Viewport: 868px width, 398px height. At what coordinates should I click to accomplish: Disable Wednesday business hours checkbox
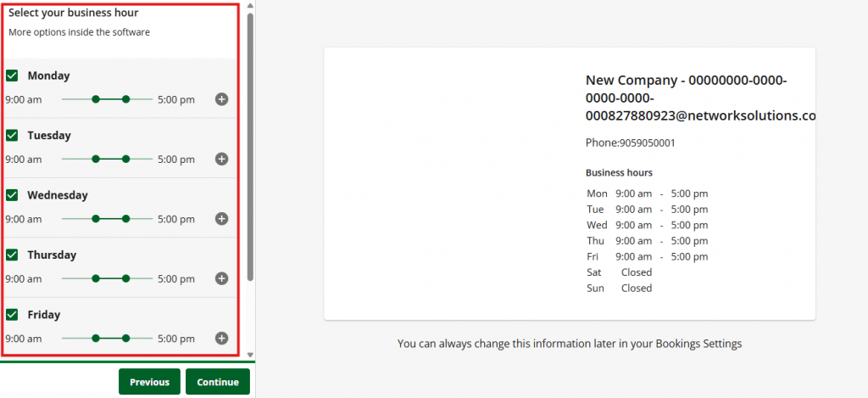point(13,195)
